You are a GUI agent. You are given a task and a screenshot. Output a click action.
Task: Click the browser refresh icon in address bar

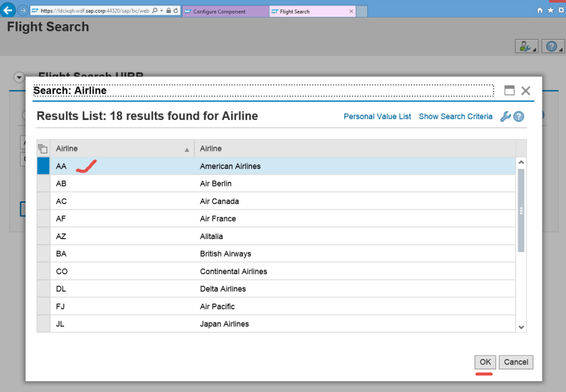pos(176,11)
